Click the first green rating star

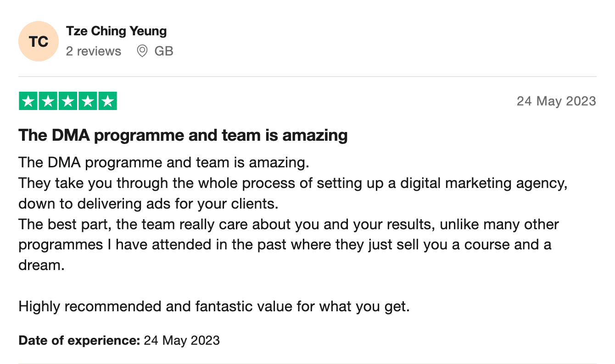tap(28, 101)
